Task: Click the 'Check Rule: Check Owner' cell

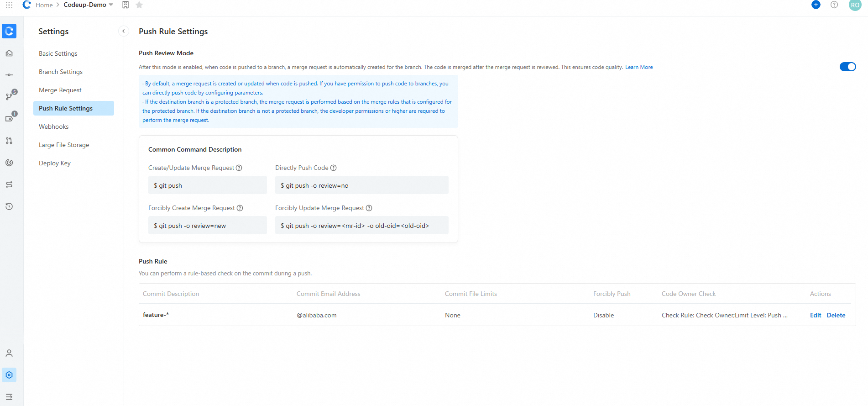Action: click(x=725, y=315)
